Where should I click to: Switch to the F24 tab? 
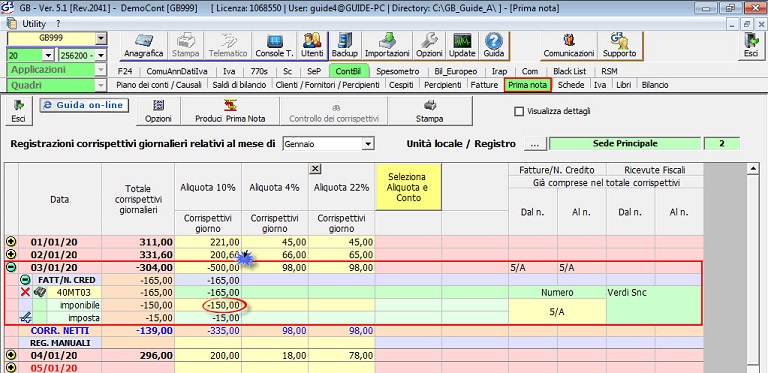[x=125, y=71]
